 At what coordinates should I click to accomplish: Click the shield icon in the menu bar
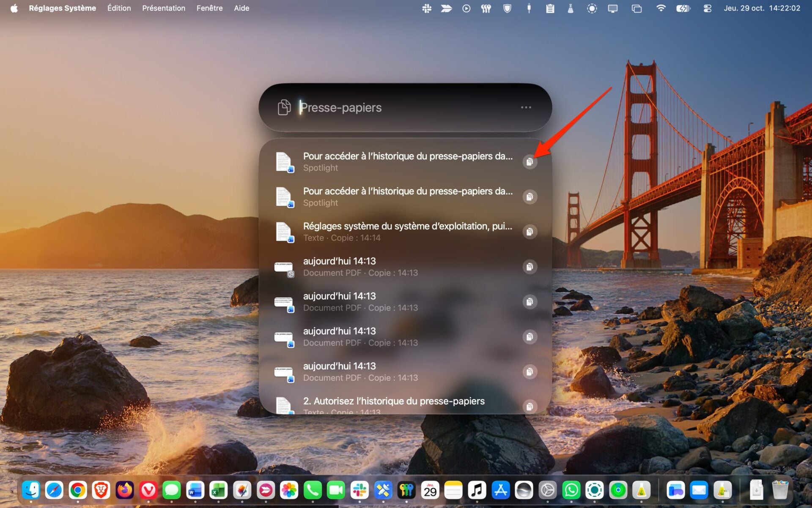tap(507, 8)
